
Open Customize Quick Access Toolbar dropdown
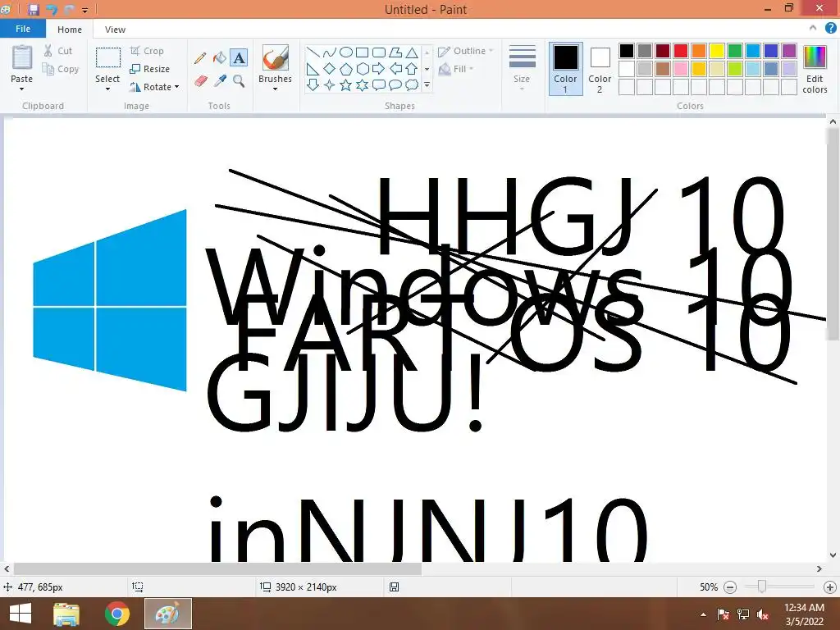click(x=84, y=10)
